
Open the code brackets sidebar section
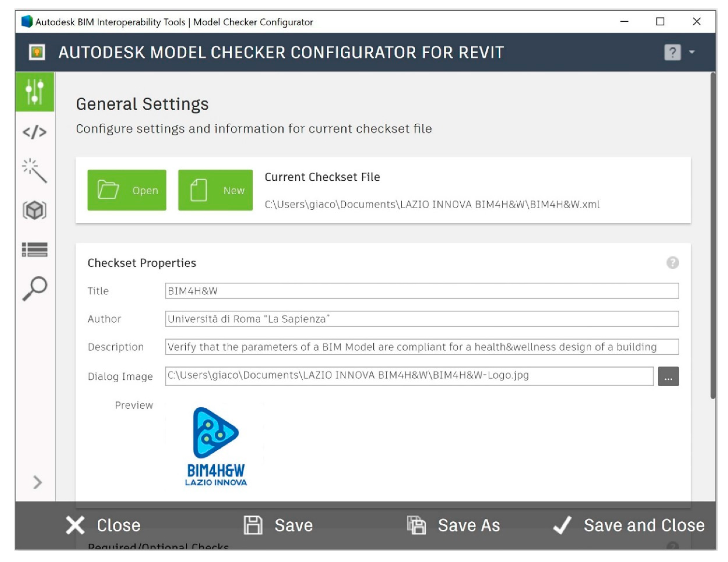(35, 132)
